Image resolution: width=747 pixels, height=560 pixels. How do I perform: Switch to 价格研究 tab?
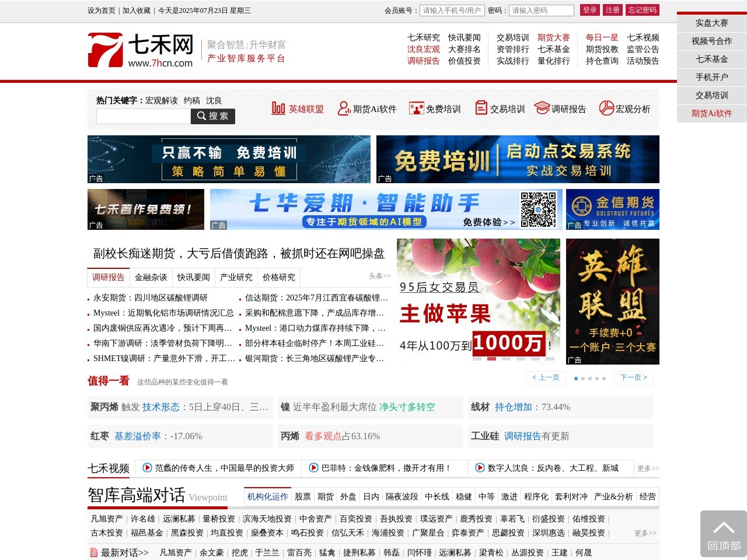279,278
